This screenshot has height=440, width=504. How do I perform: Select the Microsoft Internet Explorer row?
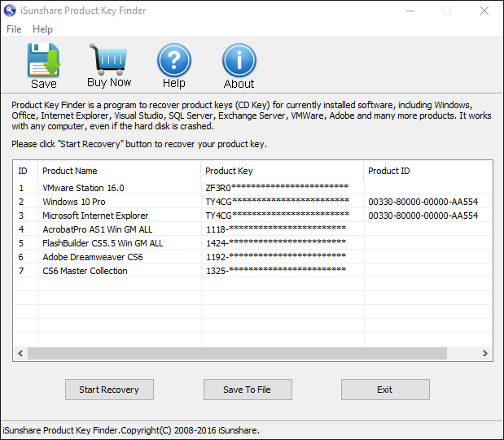pos(253,216)
